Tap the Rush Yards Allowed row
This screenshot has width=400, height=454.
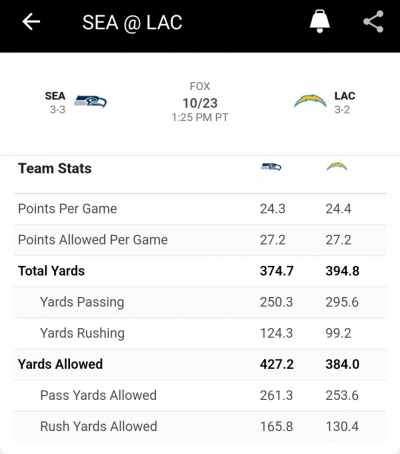200,427
